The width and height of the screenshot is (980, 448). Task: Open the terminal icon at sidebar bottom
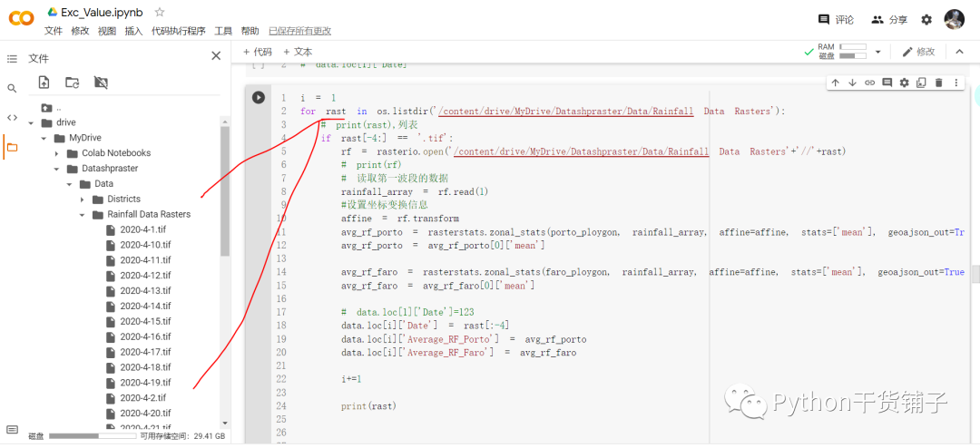click(12, 429)
